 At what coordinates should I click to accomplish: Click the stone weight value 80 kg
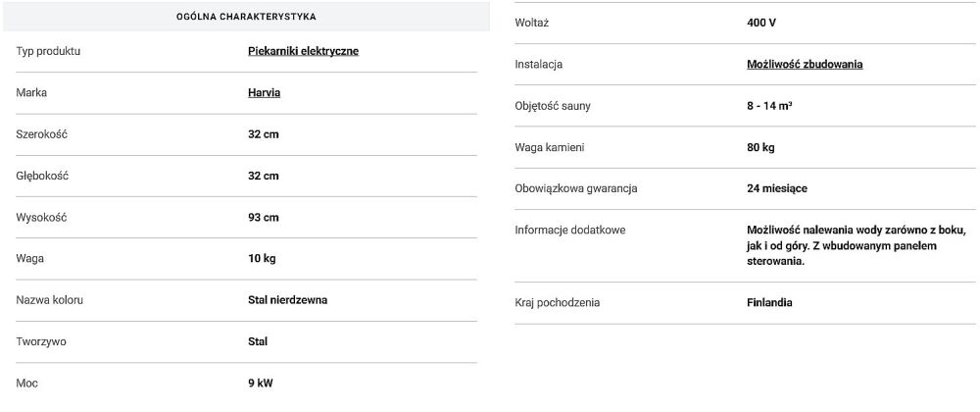(760, 147)
